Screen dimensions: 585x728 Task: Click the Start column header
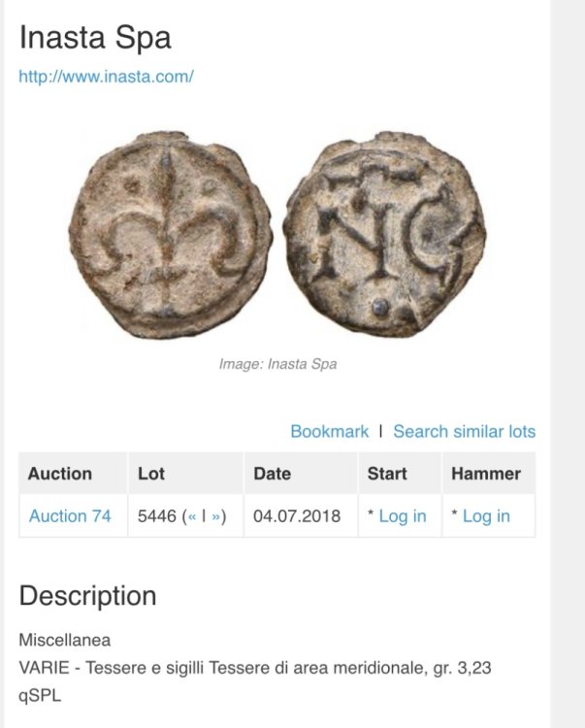pos(387,474)
